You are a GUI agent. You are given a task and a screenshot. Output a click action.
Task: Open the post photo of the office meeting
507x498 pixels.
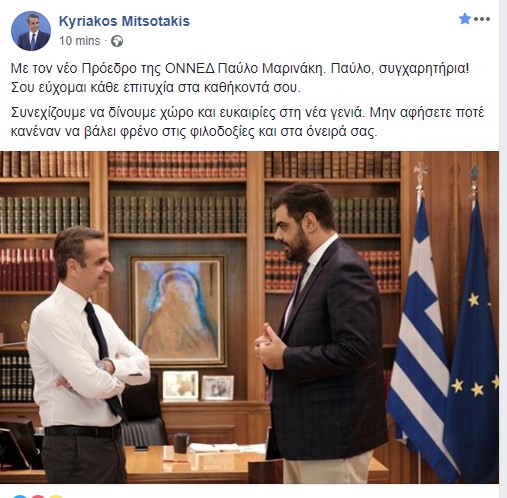(x=249, y=317)
